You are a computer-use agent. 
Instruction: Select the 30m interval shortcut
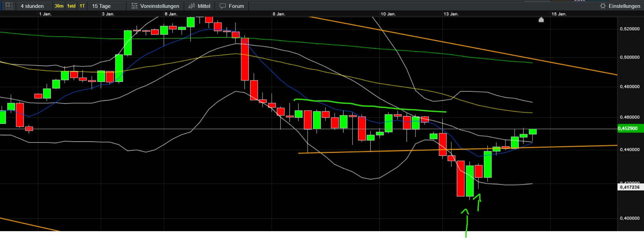pos(59,6)
